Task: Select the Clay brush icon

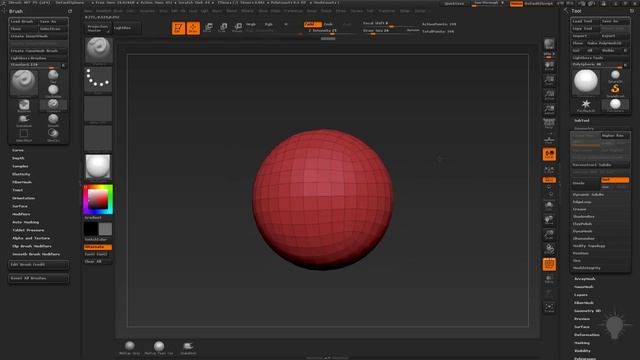Action: 53,76
